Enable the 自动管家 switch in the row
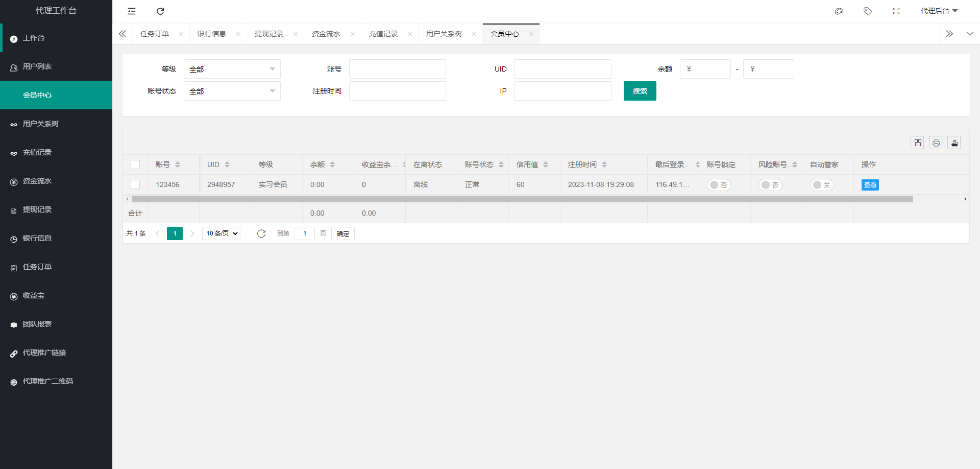 822,185
